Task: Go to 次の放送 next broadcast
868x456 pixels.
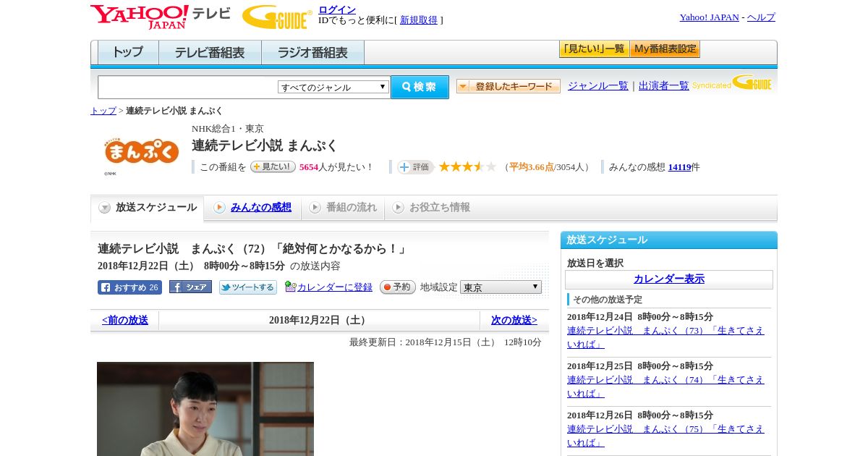Action: point(514,321)
